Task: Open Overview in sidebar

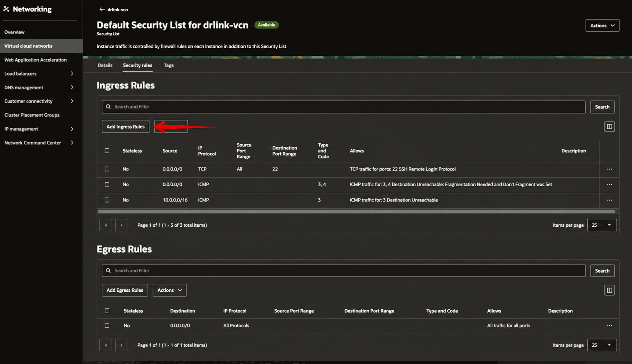Action: [x=15, y=32]
